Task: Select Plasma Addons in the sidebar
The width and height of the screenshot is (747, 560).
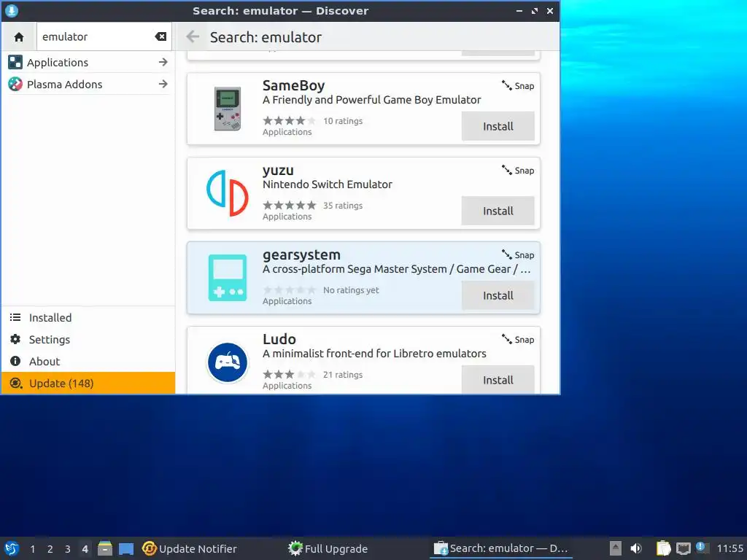Action: point(88,85)
